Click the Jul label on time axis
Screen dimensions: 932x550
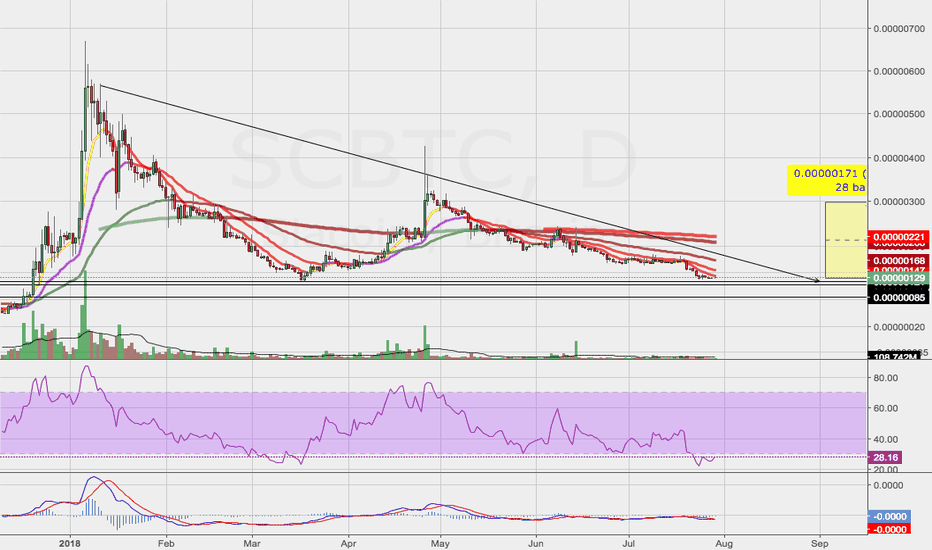(x=629, y=543)
